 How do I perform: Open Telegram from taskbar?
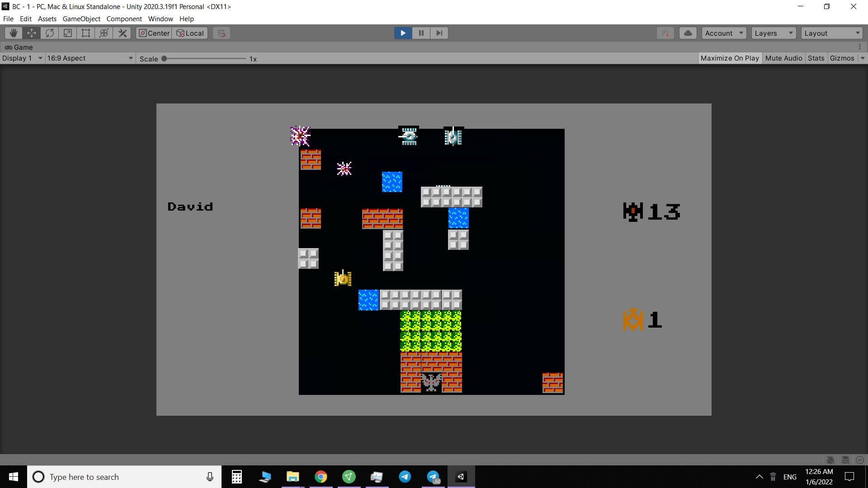tap(405, 477)
